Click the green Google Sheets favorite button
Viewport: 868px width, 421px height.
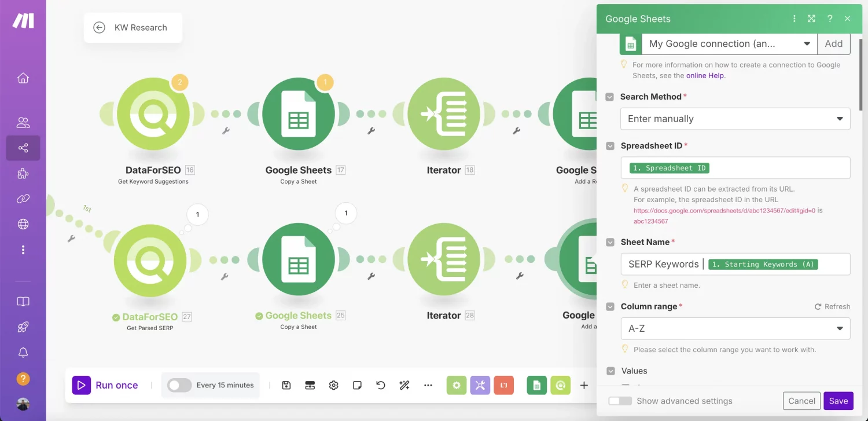536,385
